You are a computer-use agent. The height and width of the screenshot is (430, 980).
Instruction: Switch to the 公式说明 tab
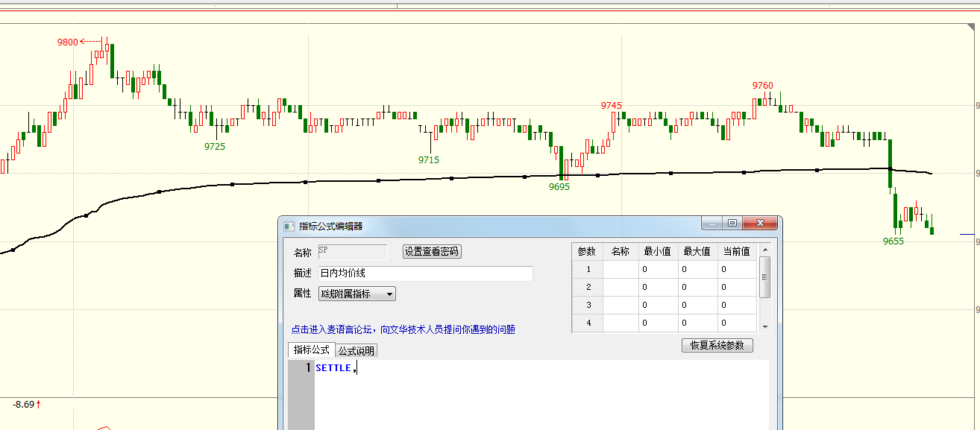pos(358,350)
